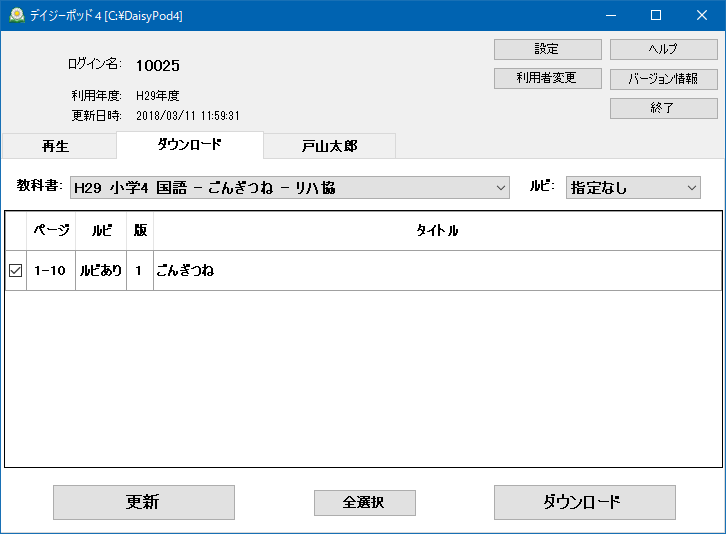Switch to the 再生 playback tab
The image size is (726, 534).
coord(59,146)
